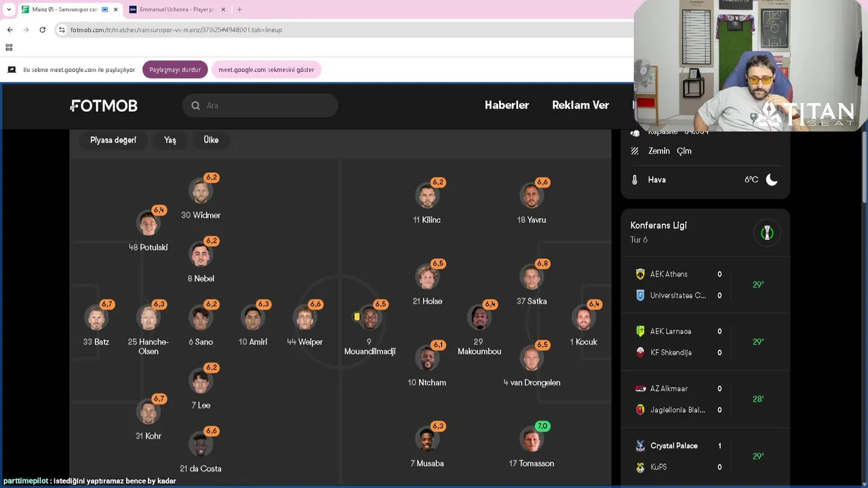Click the AZ Alkmaar crest icon
This screenshot has width=868, height=488.
click(x=640, y=388)
